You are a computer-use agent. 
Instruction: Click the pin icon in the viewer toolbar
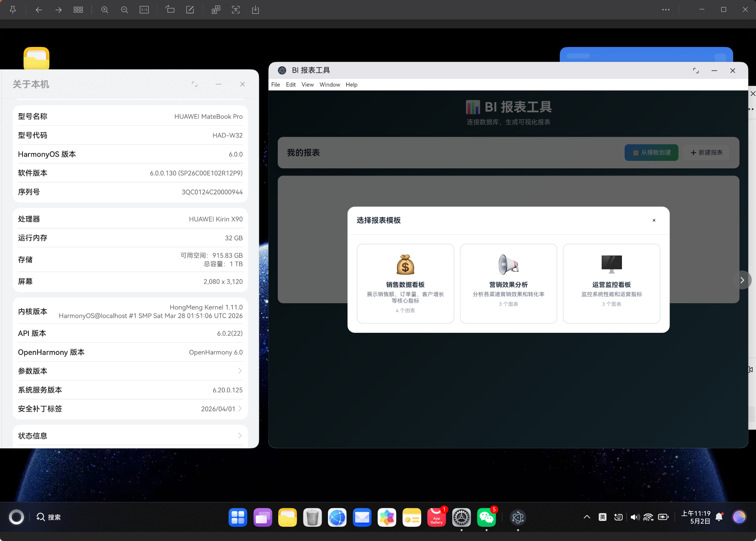pyautogui.click(x=13, y=10)
